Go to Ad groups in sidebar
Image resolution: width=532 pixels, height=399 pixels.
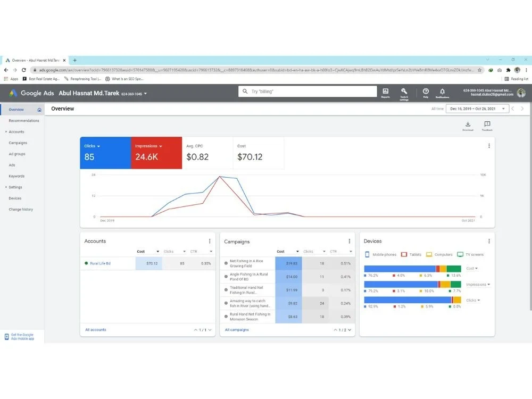click(x=17, y=154)
